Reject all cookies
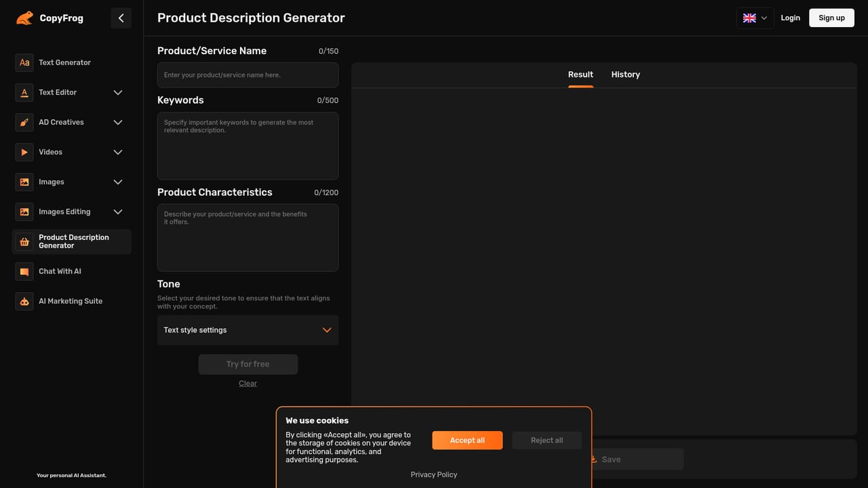Screen dimensions: 868x488 (547, 440)
